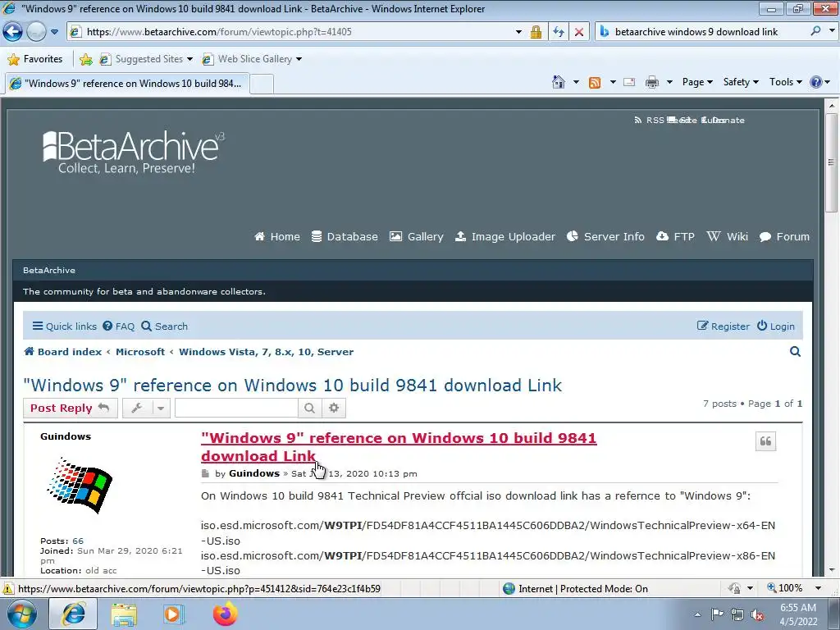The height and width of the screenshot is (630, 840).
Task: Open the Page menu
Action: pos(697,82)
